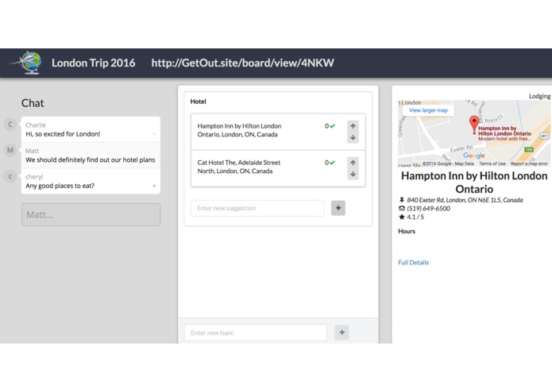This screenshot has height=392, width=552.
Task: Open the Full Details link
Action: click(413, 263)
